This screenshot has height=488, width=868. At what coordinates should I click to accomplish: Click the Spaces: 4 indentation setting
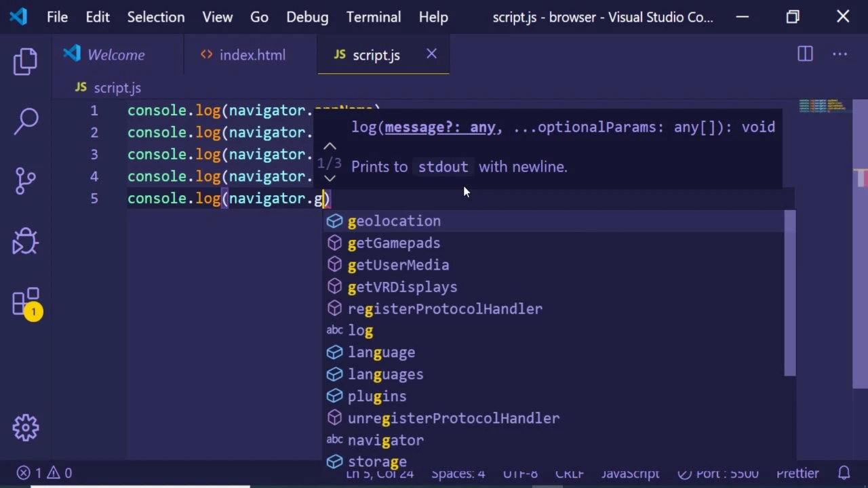pos(458,473)
